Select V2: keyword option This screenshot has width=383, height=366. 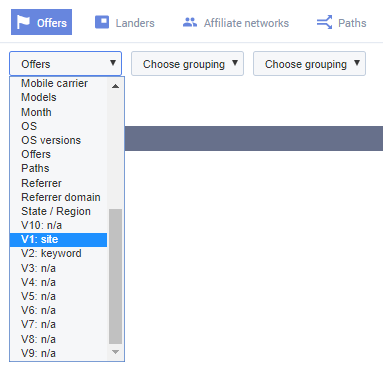pos(58,253)
